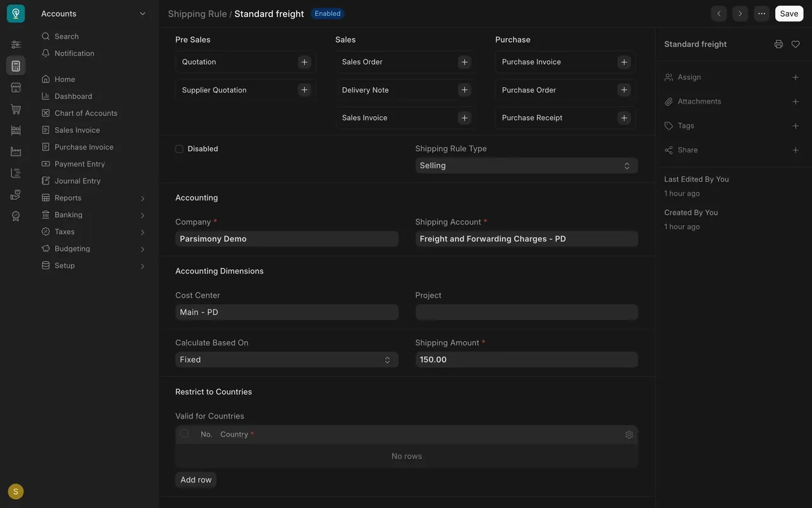Open the Calculate Based On dropdown
812x508 pixels.
[x=287, y=360]
